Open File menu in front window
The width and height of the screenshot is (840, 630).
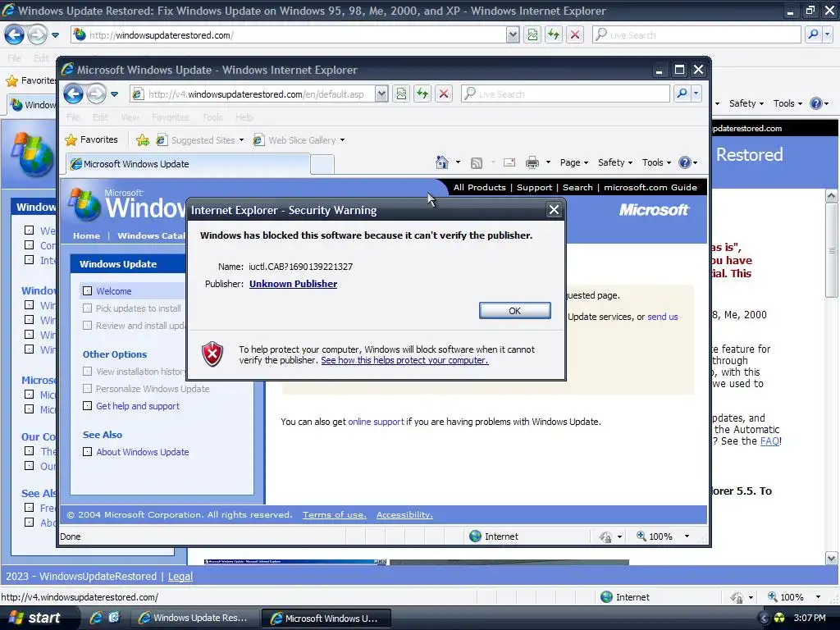tap(73, 117)
